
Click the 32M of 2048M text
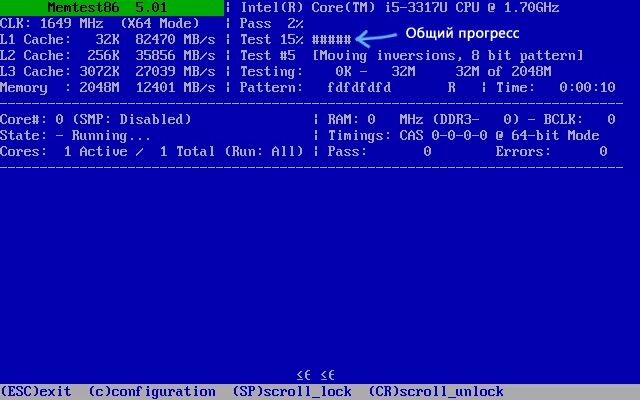tap(503, 71)
